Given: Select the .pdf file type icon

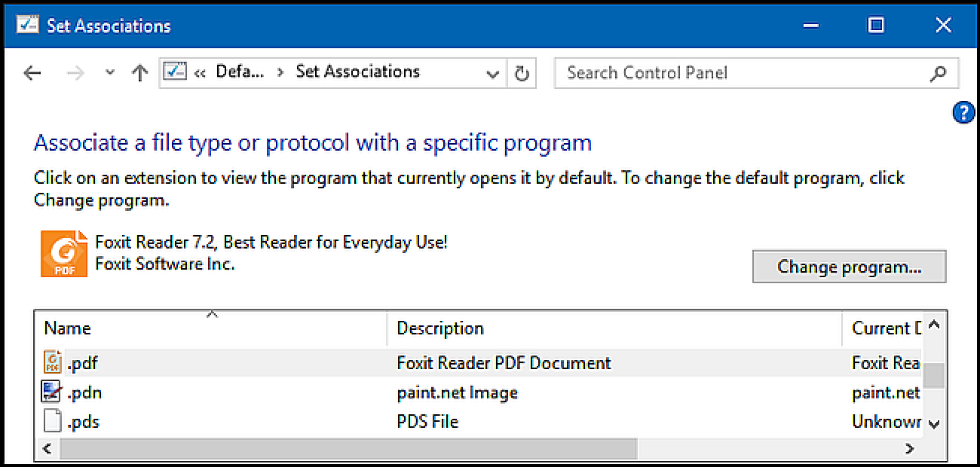Looking at the screenshot, I should pyautogui.click(x=52, y=363).
